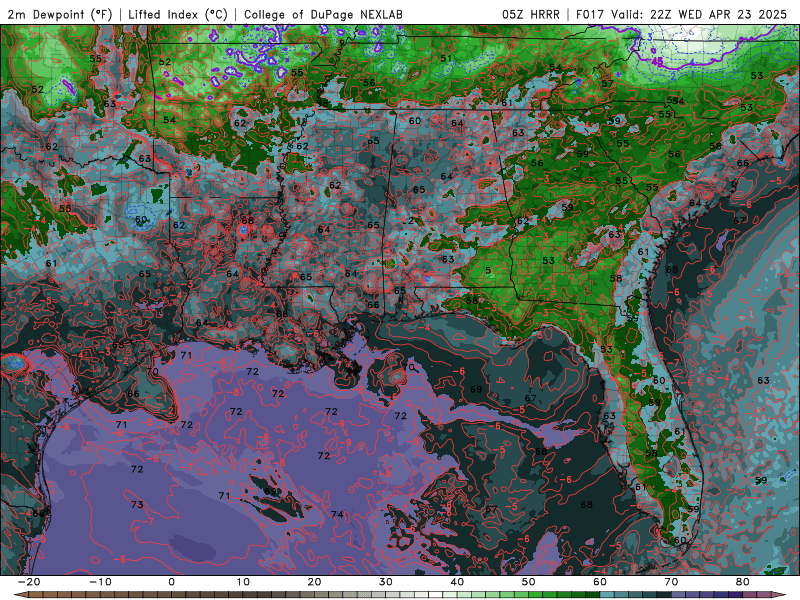800x600 pixels.
Task: Click the "10" colorbar tick label
Action: click(x=243, y=582)
